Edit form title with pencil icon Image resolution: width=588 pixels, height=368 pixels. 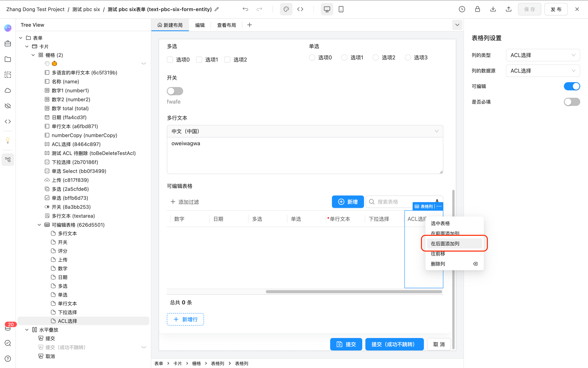pos(216,9)
